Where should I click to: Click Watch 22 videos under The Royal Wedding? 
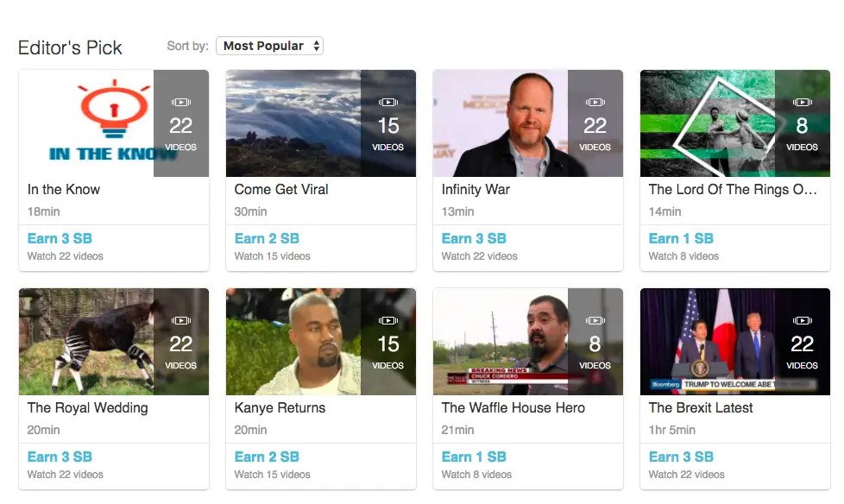[65, 475]
